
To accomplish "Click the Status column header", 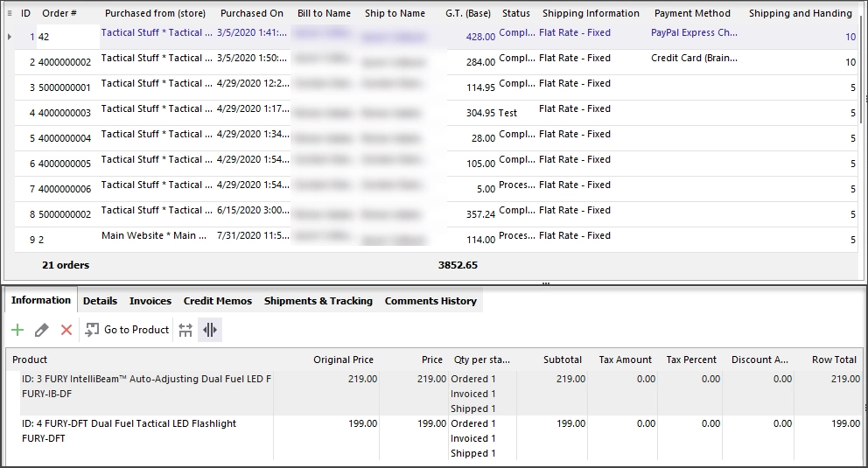I will click(x=516, y=13).
